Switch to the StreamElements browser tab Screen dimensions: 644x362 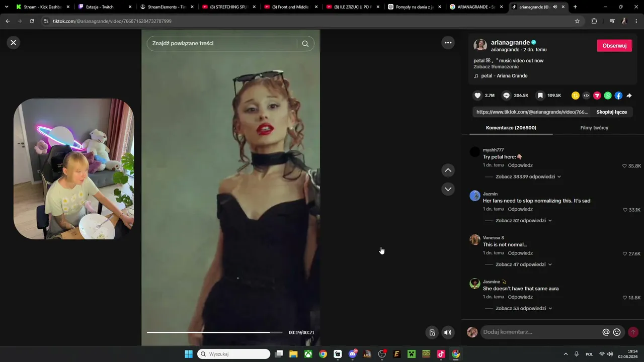click(x=167, y=7)
